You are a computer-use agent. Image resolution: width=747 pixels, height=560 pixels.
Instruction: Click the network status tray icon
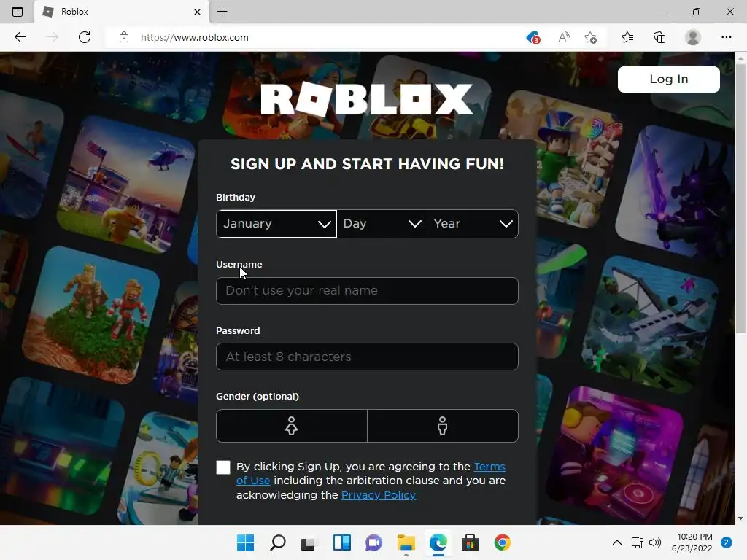point(637,542)
